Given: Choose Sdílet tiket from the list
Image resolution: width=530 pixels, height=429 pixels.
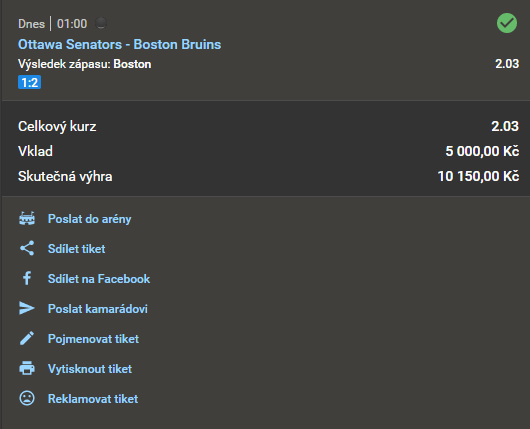Looking at the screenshot, I should [76, 248].
